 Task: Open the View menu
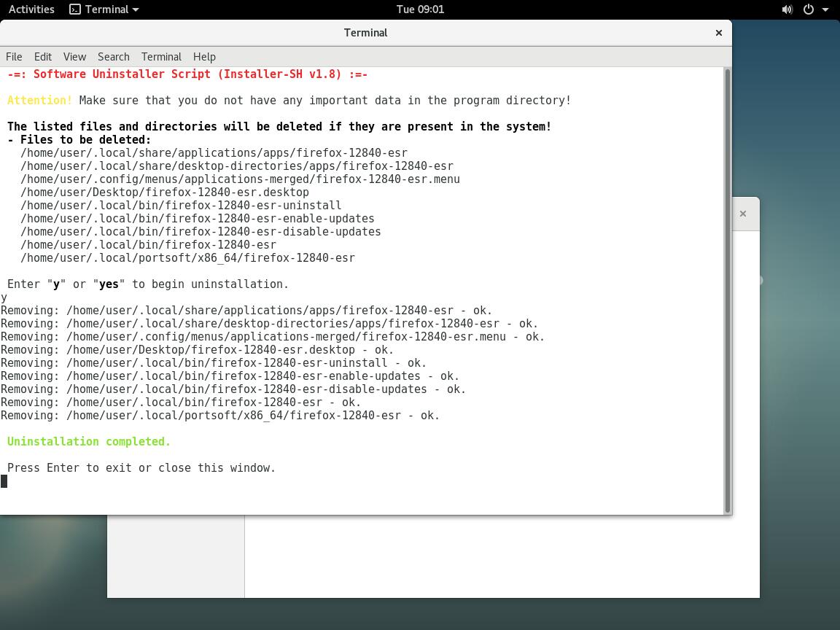[74, 57]
